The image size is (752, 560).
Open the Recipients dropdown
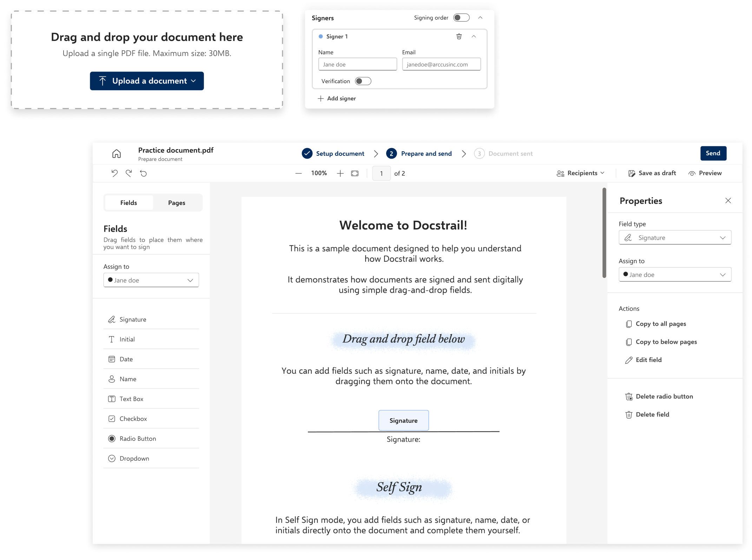tap(580, 173)
